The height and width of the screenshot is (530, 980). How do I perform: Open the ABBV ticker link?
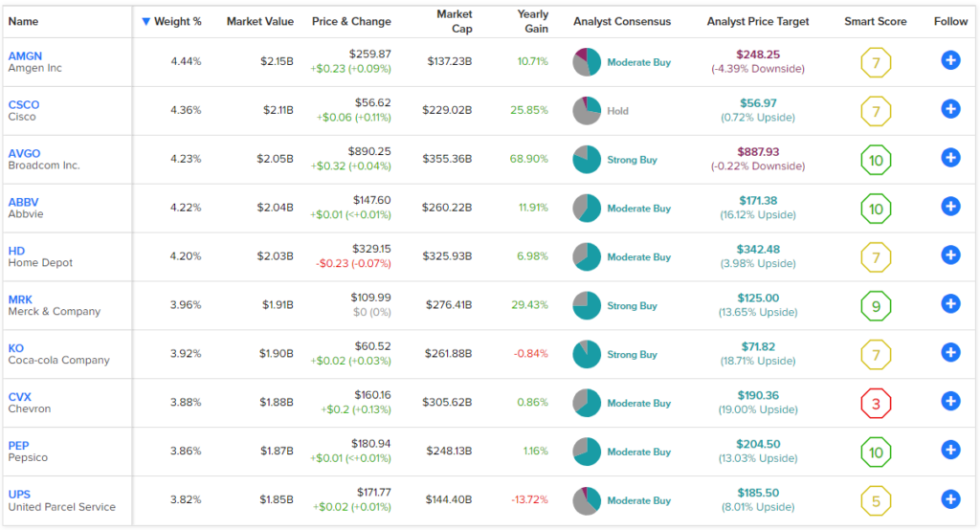pyautogui.click(x=23, y=202)
